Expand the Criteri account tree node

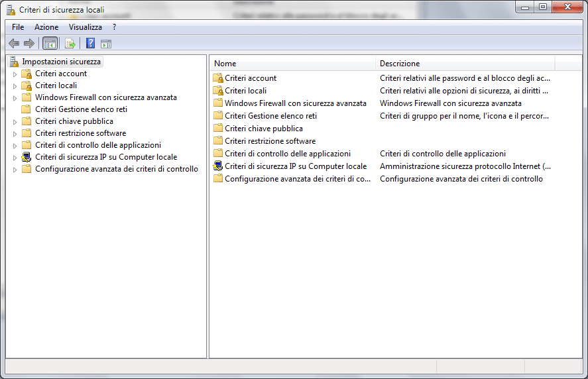pos(15,74)
